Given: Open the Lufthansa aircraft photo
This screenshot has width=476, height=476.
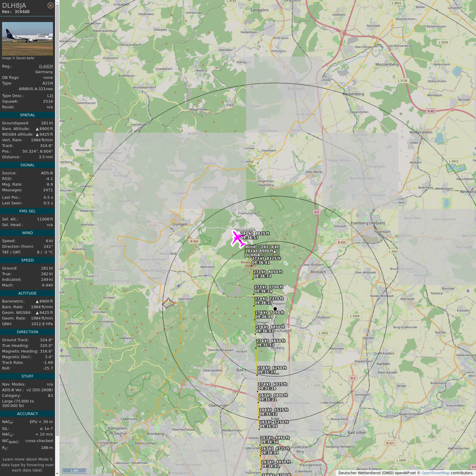Looking at the screenshot, I should click(27, 39).
